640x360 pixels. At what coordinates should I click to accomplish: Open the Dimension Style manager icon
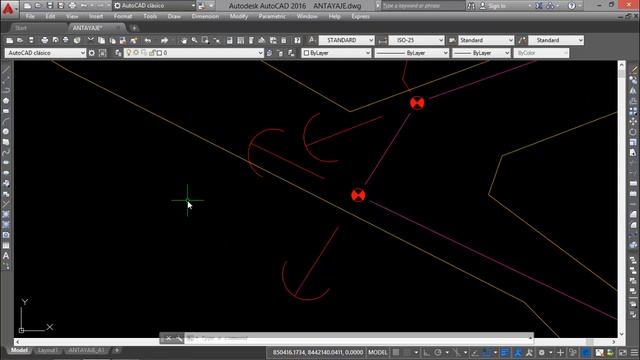tap(382, 40)
